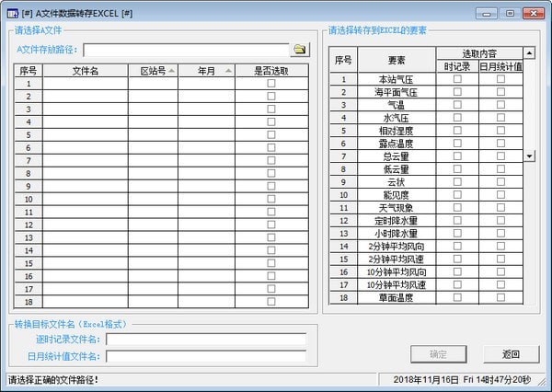Minimize the A文件数据转存EXCEL window
Viewport: 552px width, 392px height.
tap(487, 14)
